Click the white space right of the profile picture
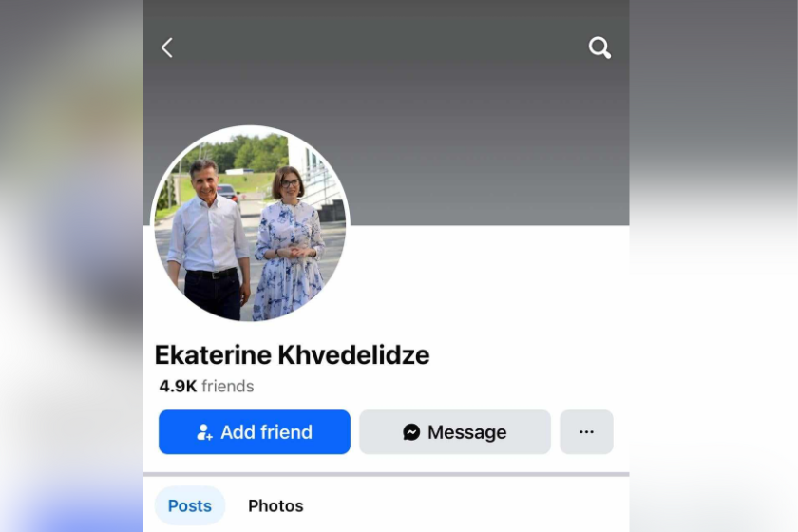The height and width of the screenshot is (532, 798). [x=488, y=280]
